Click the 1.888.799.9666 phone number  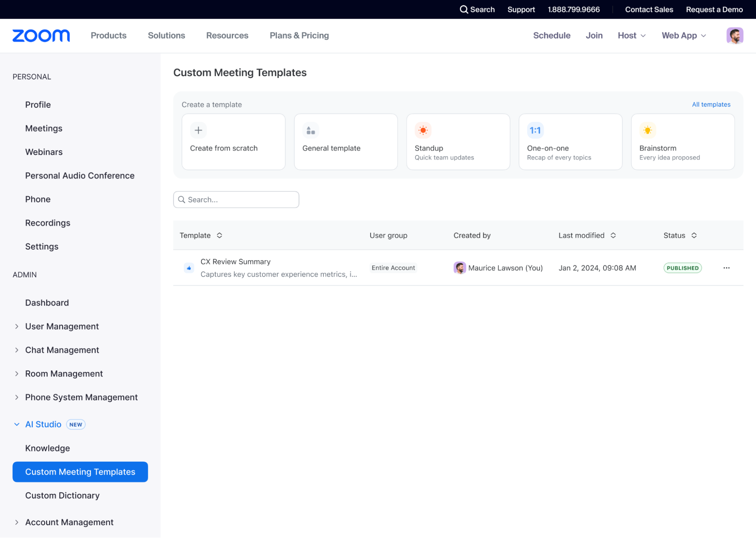(574, 9)
